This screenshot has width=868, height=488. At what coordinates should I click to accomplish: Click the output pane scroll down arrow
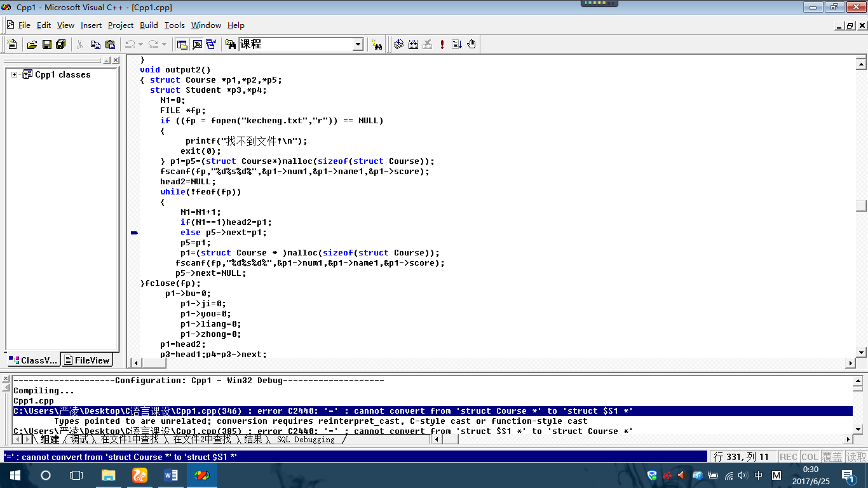858,430
